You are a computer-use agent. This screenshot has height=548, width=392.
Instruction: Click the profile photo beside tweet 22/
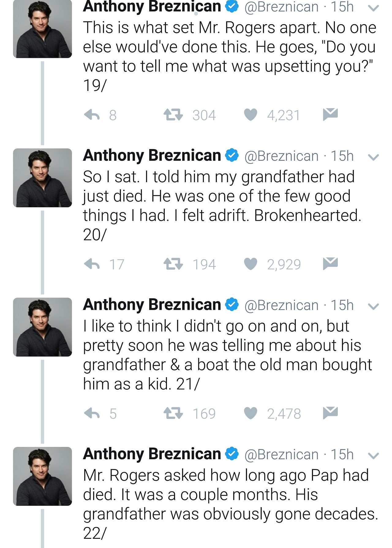click(x=43, y=476)
